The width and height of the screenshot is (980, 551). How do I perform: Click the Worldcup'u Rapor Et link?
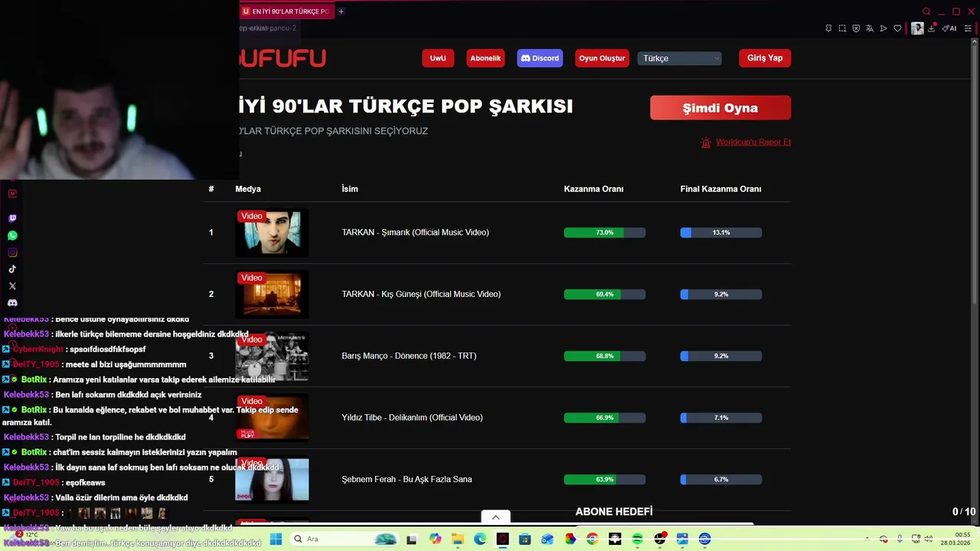[x=753, y=142]
